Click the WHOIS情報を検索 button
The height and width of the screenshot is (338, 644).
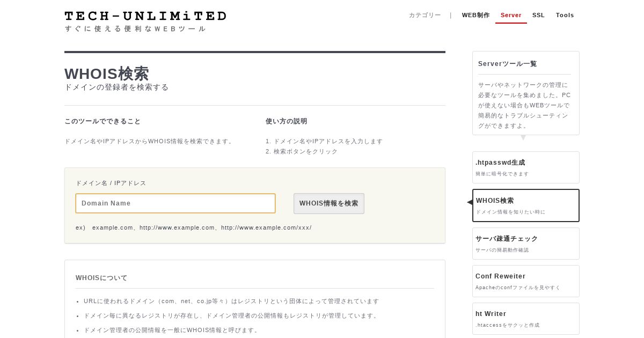329,203
